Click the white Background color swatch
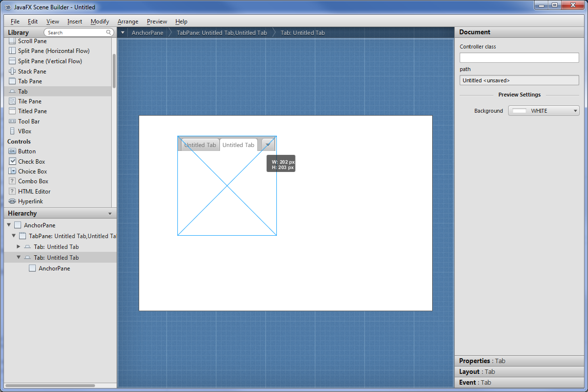 click(519, 111)
